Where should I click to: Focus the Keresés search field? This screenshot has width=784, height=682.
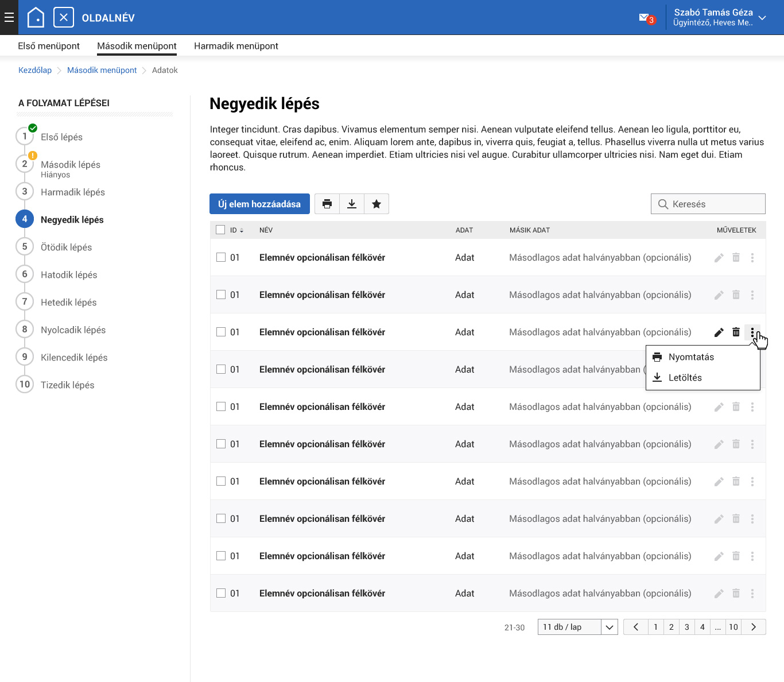coord(708,204)
